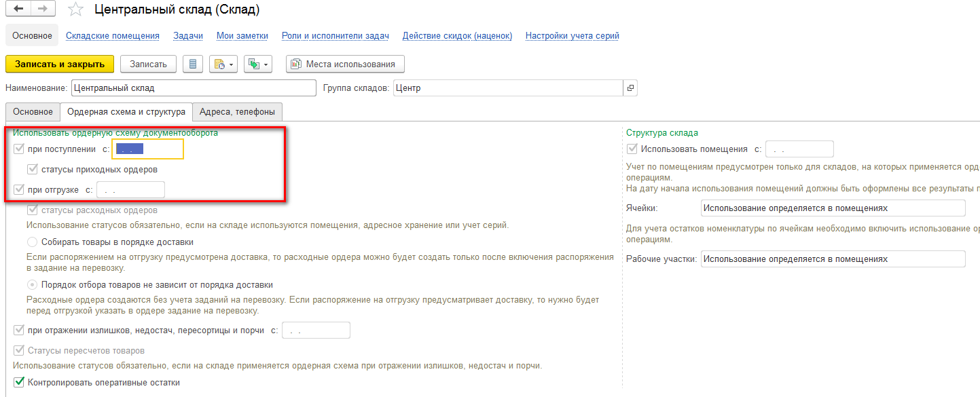This screenshot has height=397, width=980.
Task: Click the Места использования button
Action: [345, 64]
